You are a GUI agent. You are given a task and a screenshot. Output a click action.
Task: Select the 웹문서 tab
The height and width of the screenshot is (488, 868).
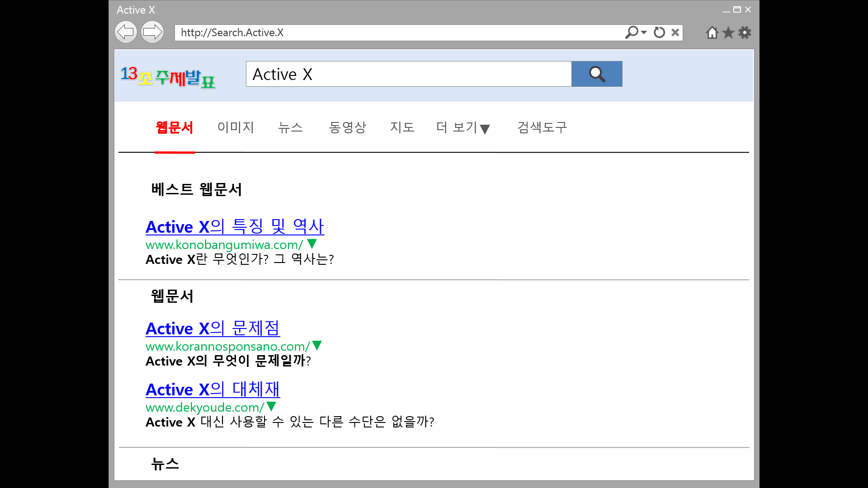(175, 127)
